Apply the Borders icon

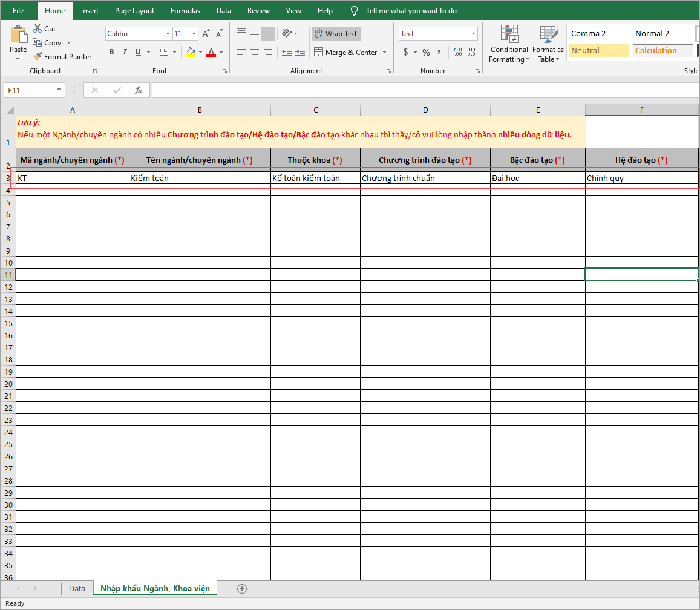click(165, 52)
